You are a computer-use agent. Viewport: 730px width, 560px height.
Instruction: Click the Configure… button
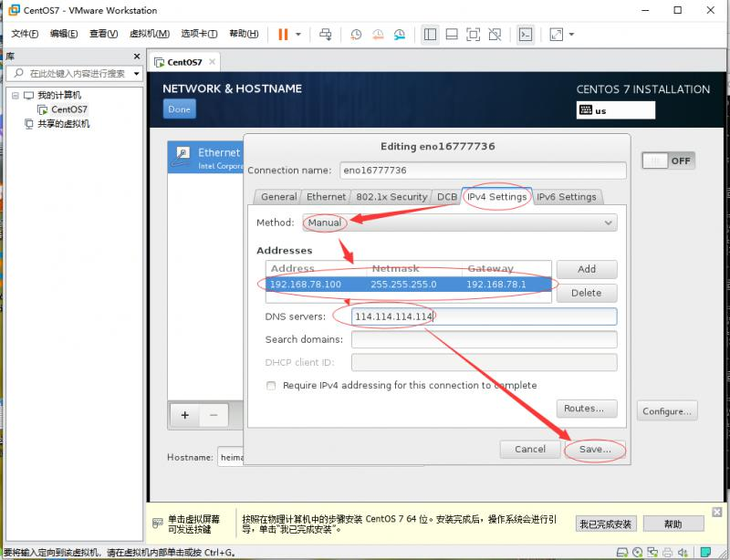click(x=667, y=411)
